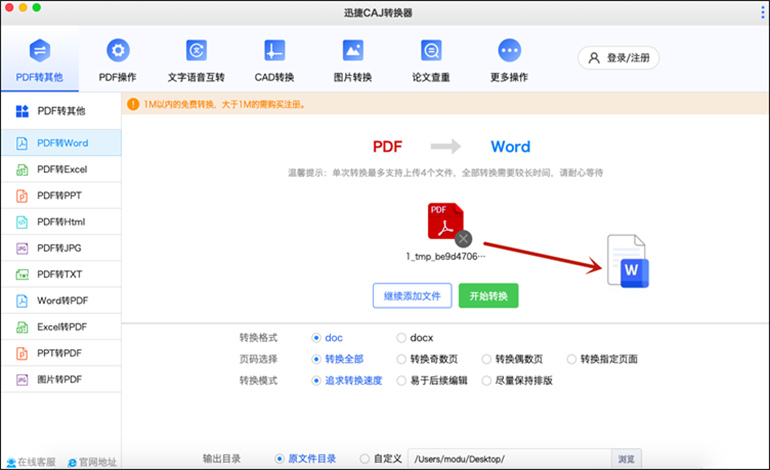Open the 图片转换 toolbar icon
770x470 pixels.
(x=353, y=50)
